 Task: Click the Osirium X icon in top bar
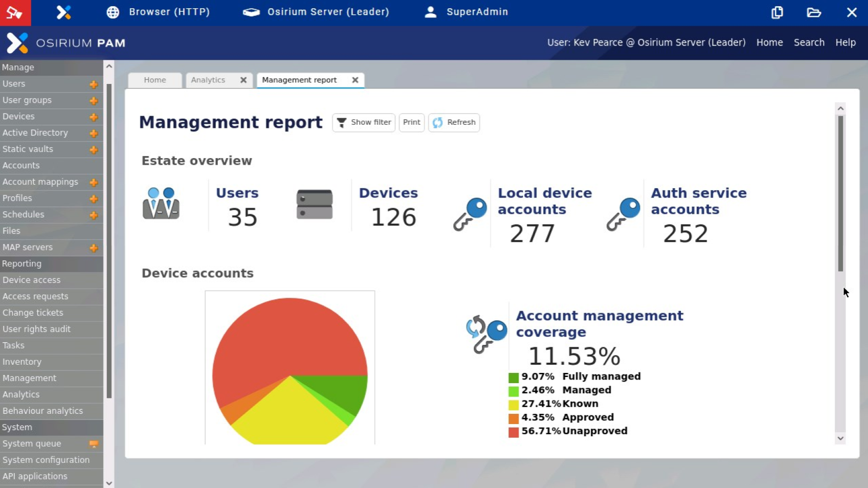63,12
